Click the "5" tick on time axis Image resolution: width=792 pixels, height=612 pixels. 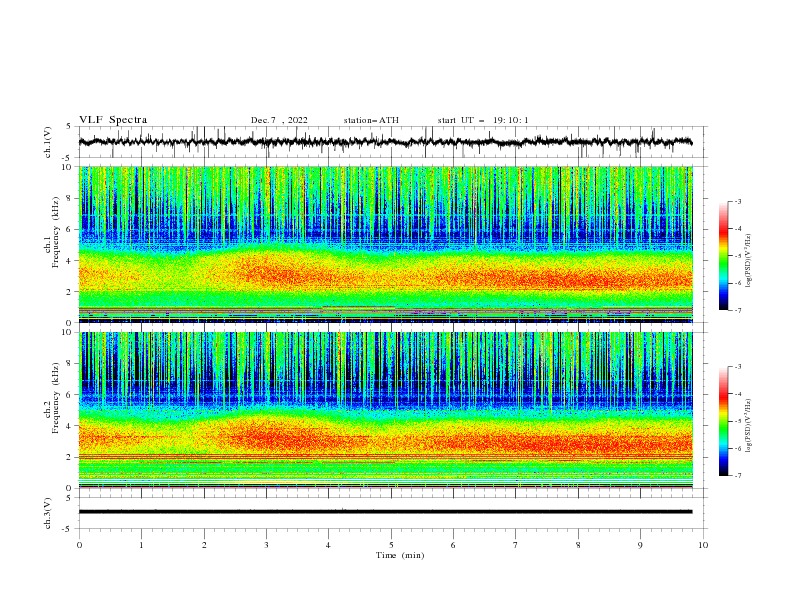[391, 545]
